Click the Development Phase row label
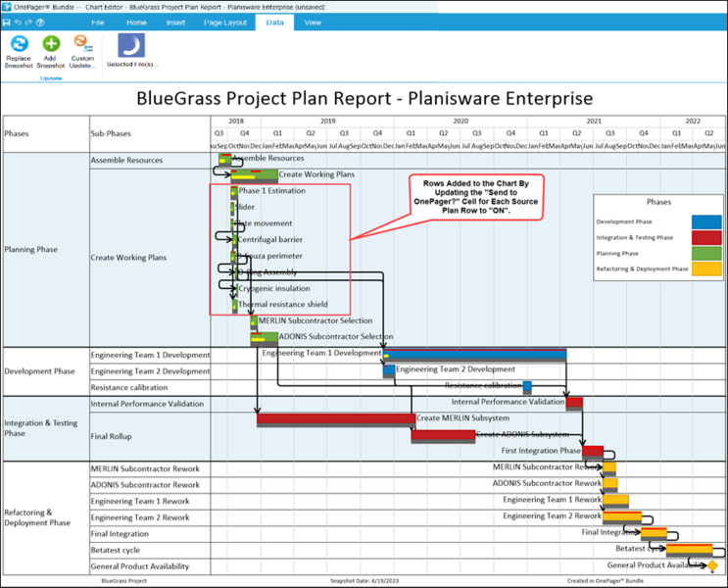The height and width of the screenshot is (588, 728). [39, 371]
